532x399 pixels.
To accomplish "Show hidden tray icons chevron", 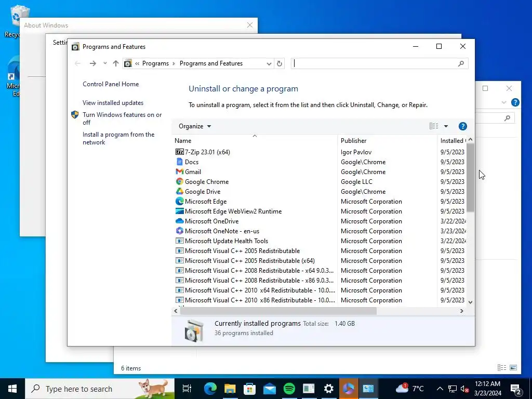I will 440,389.
